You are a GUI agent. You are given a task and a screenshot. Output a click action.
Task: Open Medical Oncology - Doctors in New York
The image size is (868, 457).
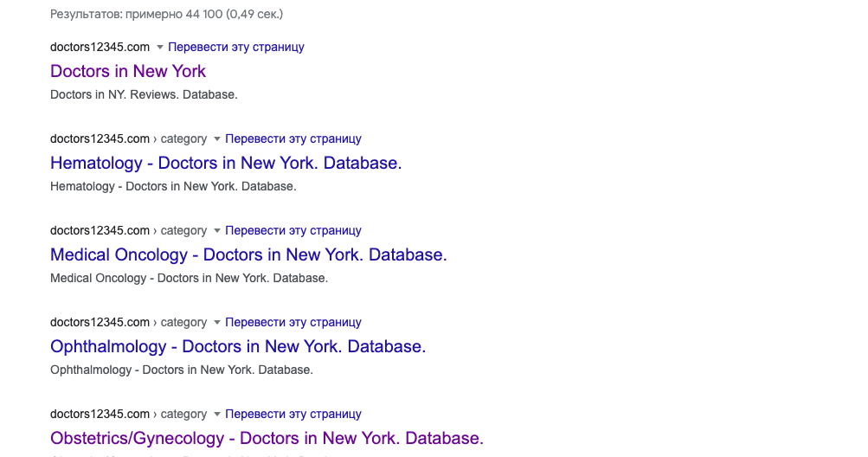(248, 254)
